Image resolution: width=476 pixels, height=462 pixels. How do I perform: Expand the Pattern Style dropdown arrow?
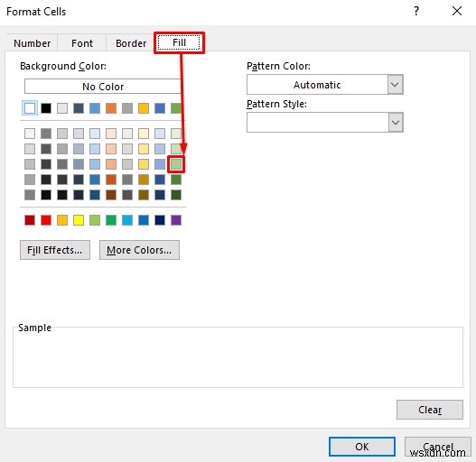[x=396, y=122]
